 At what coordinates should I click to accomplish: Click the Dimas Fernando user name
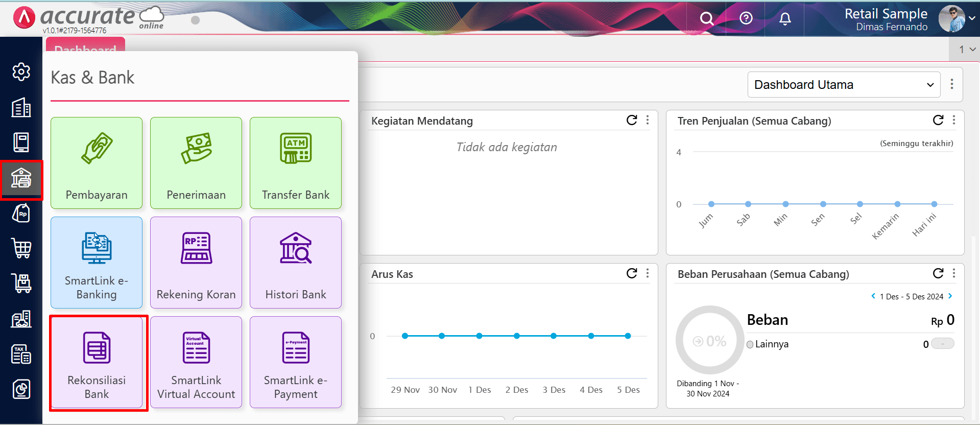892,27
